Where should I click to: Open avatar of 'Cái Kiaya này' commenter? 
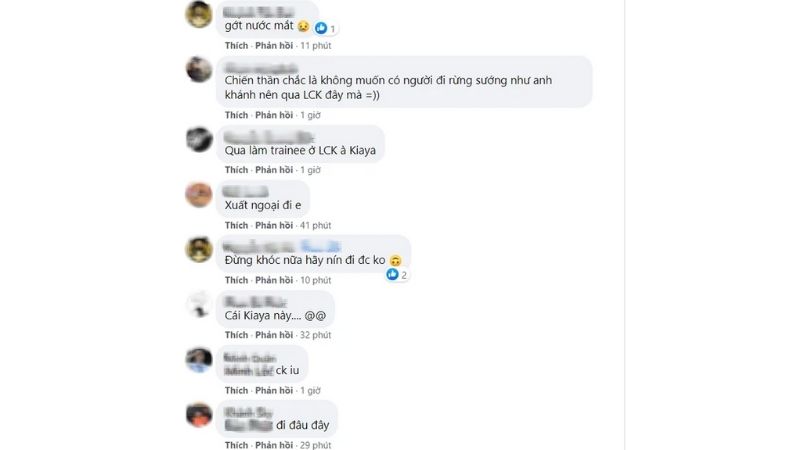point(198,304)
